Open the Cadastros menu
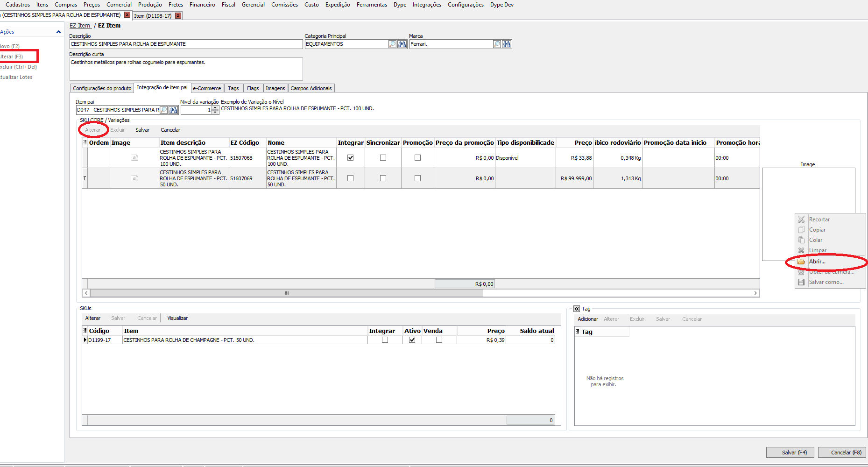 (18, 5)
